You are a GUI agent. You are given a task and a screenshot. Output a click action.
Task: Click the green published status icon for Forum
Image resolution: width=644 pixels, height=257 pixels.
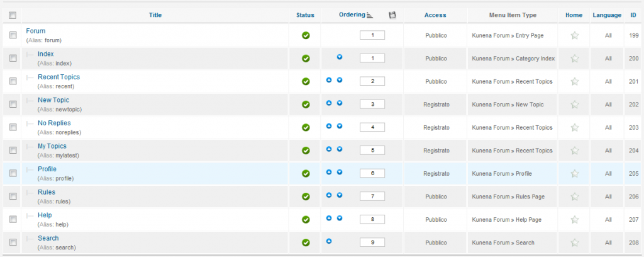point(306,35)
